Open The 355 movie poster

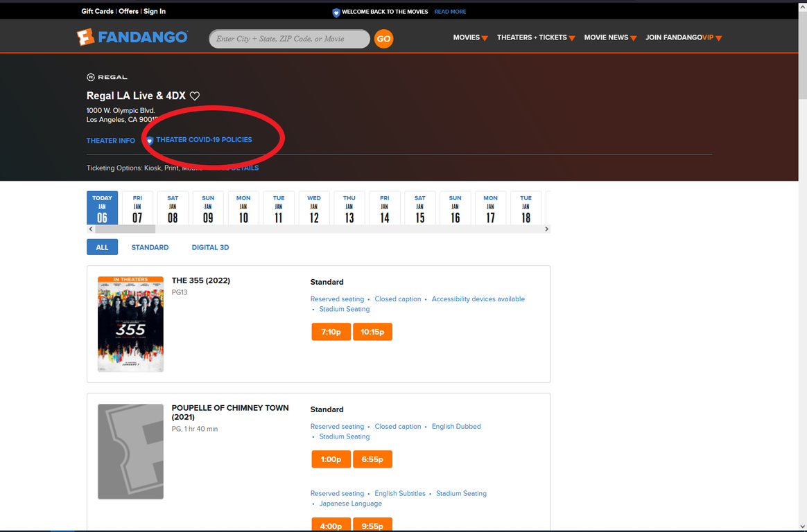click(131, 324)
